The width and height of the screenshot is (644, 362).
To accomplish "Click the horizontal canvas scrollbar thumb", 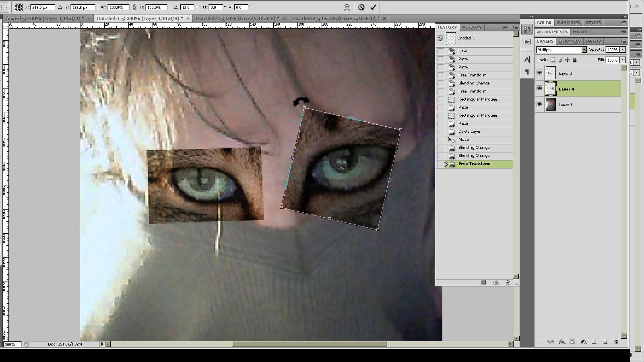I will coord(309,344).
